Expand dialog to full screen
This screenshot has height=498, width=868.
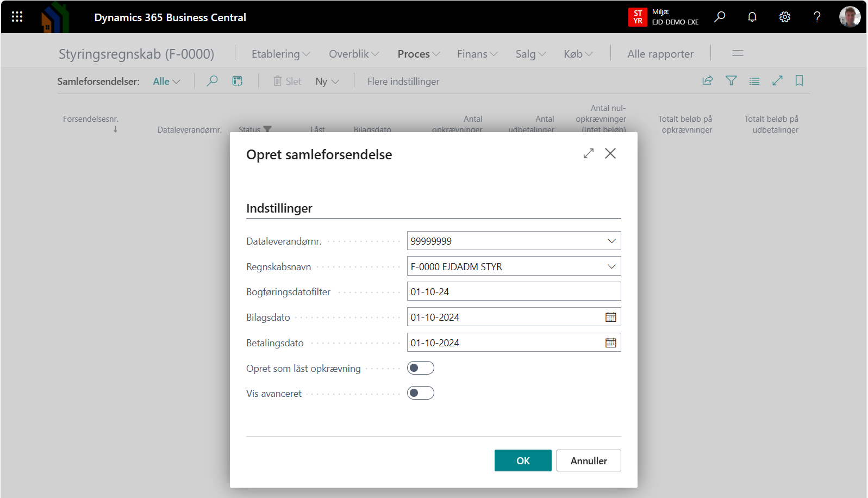click(588, 154)
